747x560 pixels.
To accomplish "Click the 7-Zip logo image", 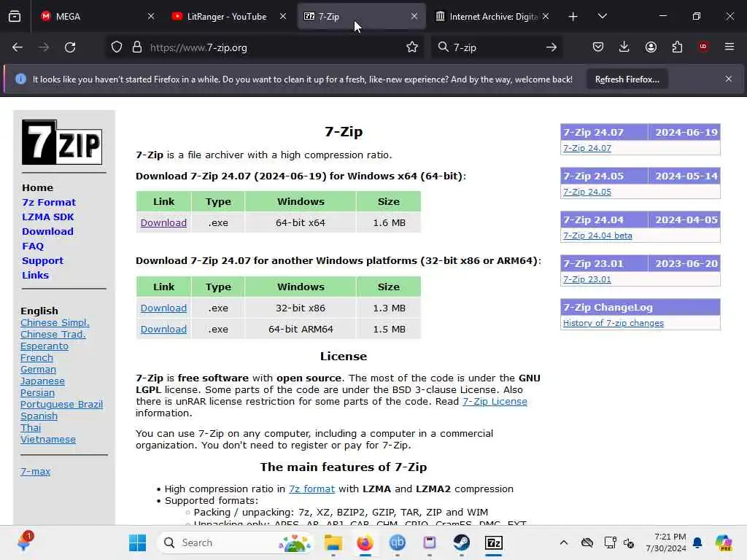I will 62,142.
